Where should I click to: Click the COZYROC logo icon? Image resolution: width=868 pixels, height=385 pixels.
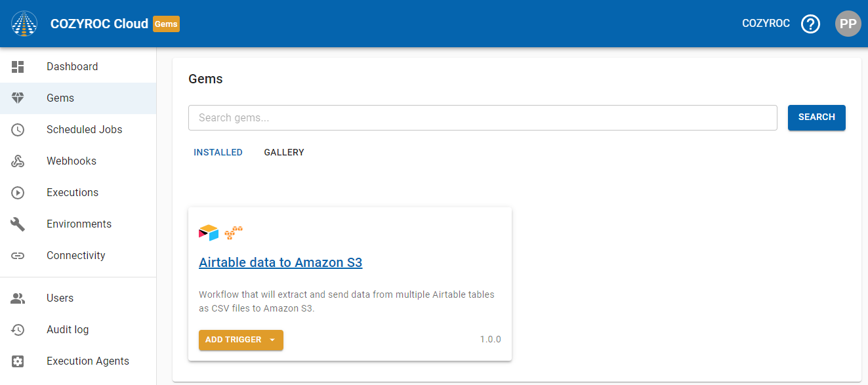(24, 24)
